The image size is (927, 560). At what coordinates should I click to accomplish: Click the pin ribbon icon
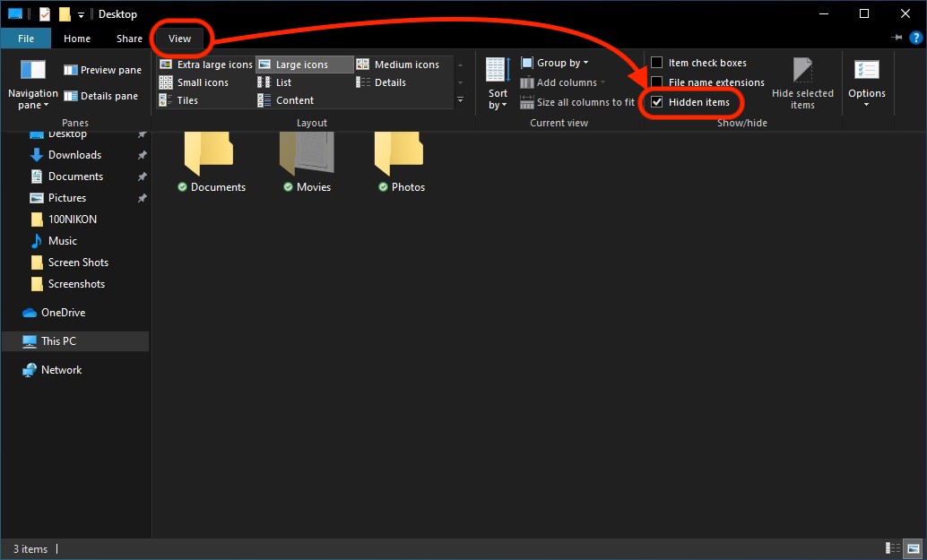point(897,38)
